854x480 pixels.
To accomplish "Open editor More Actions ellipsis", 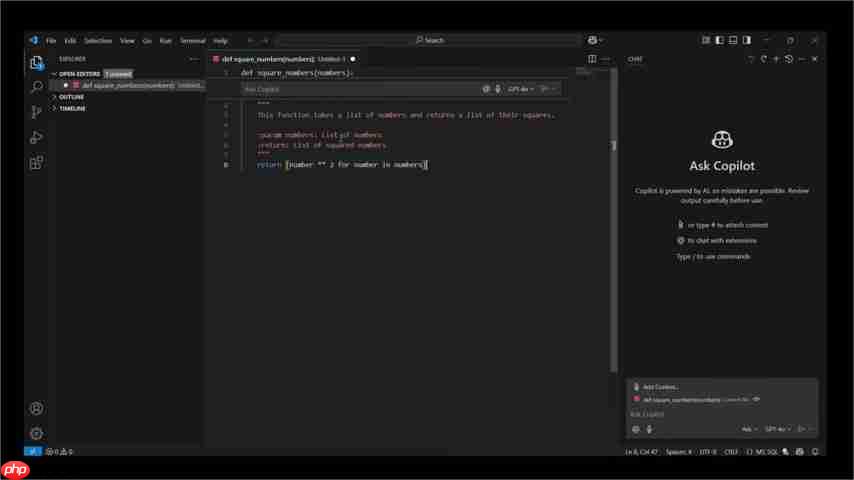I will (606, 59).
